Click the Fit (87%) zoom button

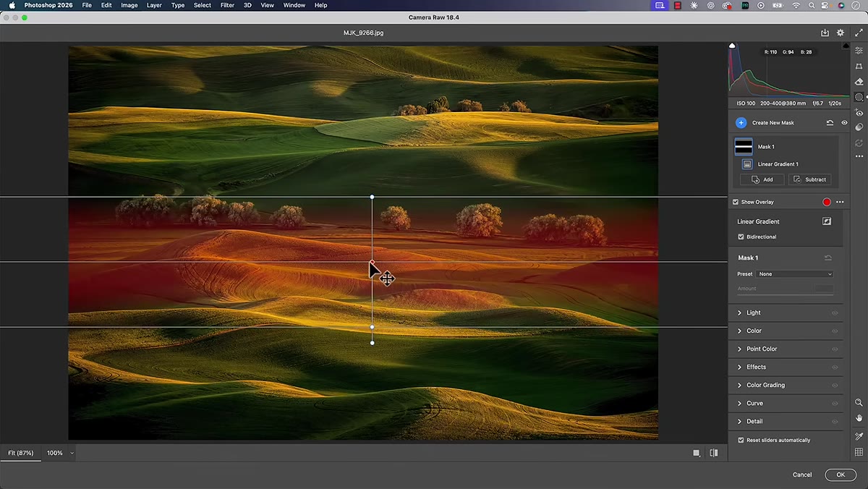coord(21,453)
